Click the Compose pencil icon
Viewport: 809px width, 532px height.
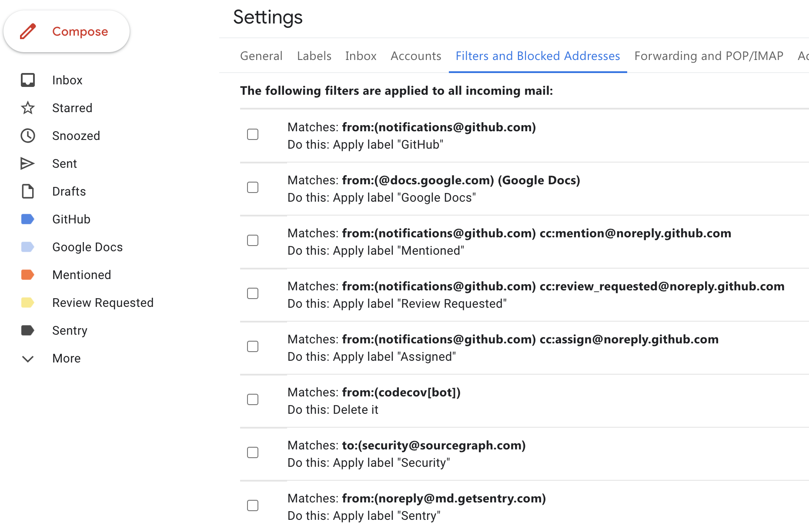(x=28, y=31)
